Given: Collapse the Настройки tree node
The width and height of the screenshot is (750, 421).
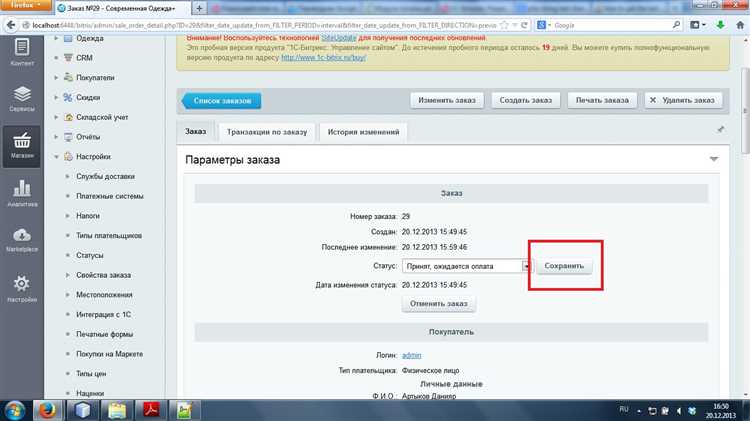Looking at the screenshot, I should tap(56, 156).
